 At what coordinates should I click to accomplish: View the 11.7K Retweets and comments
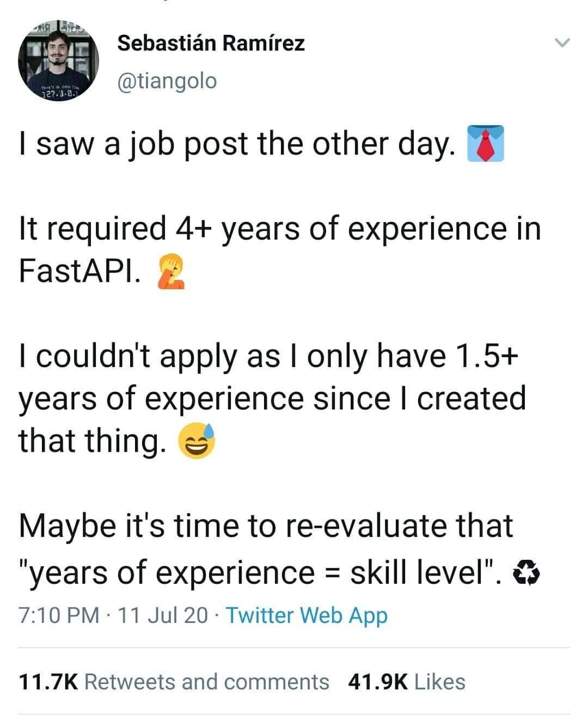[x=174, y=681]
